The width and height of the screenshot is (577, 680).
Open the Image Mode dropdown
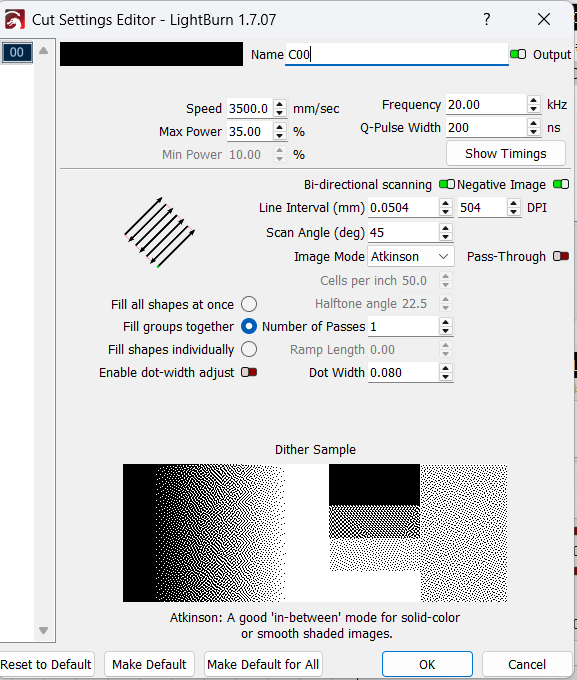point(411,256)
